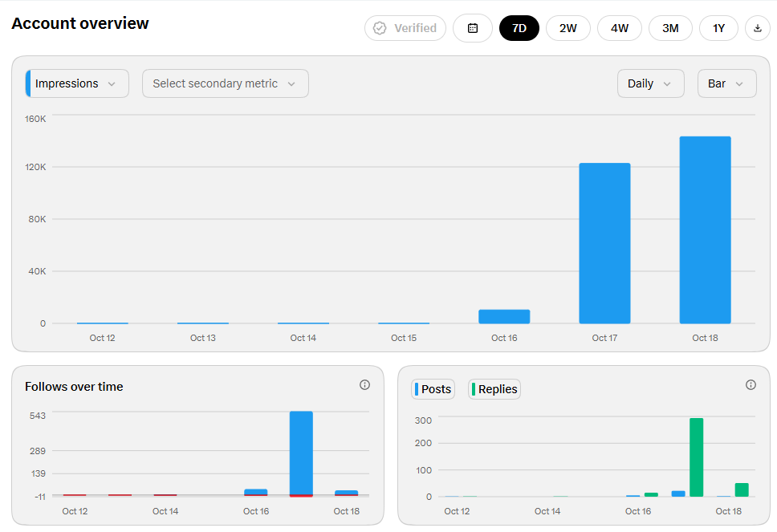
Task: Show info for Follows over time
Action: pos(364,385)
